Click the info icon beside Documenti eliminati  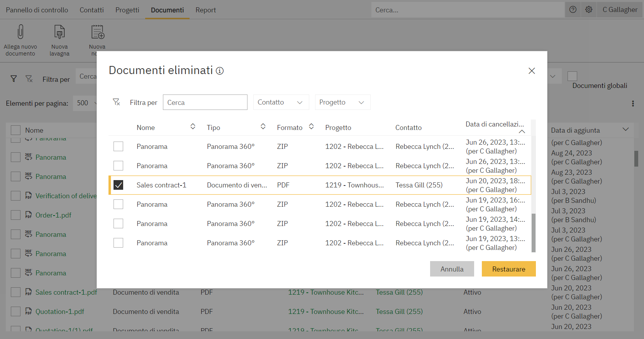point(220,71)
